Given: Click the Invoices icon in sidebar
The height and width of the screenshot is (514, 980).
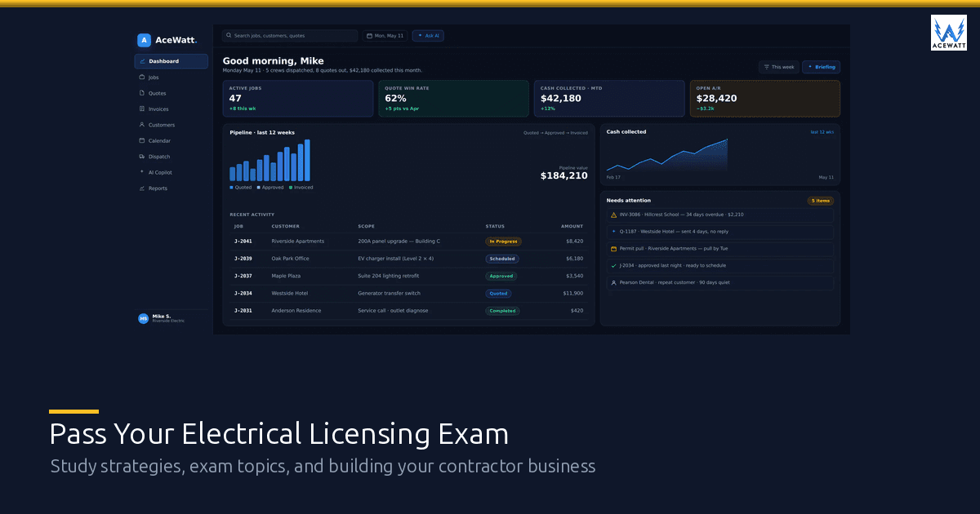Looking at the screenshot, I should (142, 109).
